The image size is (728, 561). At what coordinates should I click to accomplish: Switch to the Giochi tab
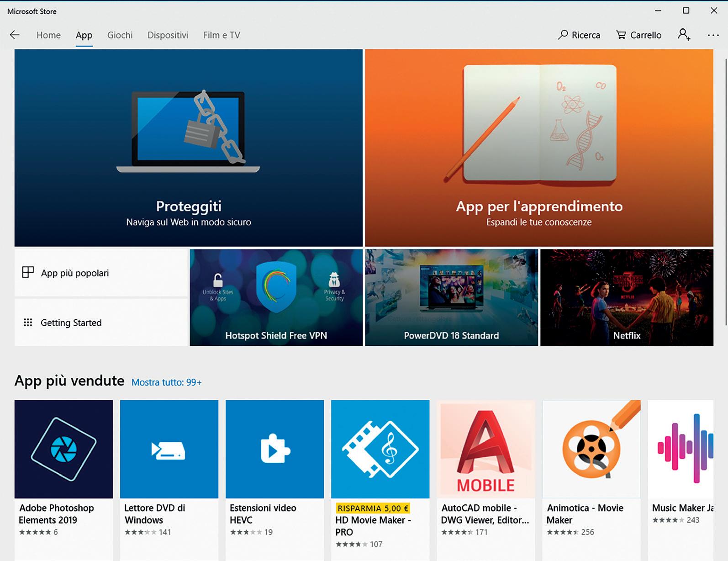(x=120, y=35)
